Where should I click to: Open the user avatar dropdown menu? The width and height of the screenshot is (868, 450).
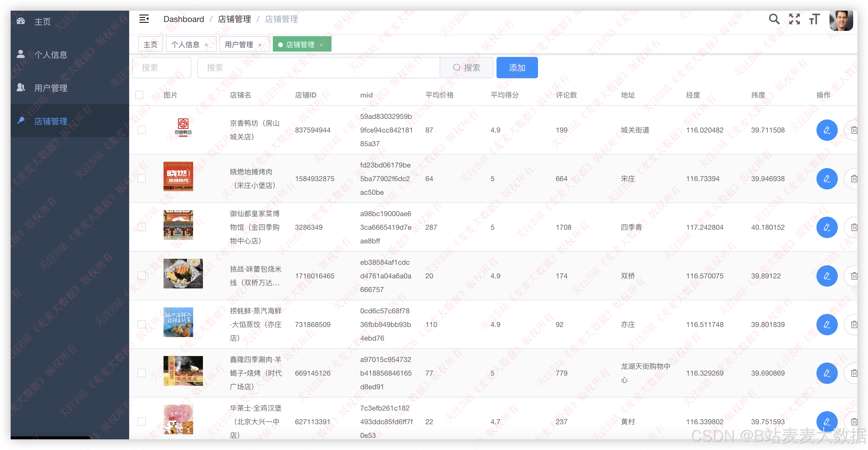tap(841, 20)
